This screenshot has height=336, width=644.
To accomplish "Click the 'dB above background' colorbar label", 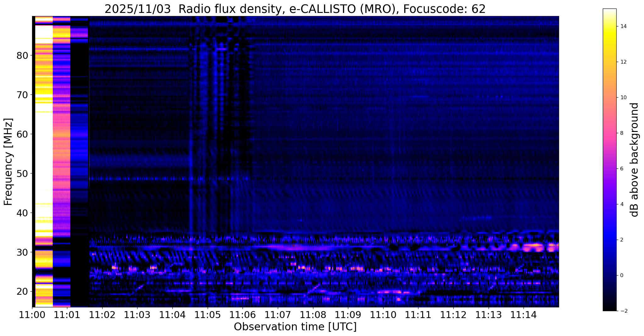I will click(x=635, y=160).
